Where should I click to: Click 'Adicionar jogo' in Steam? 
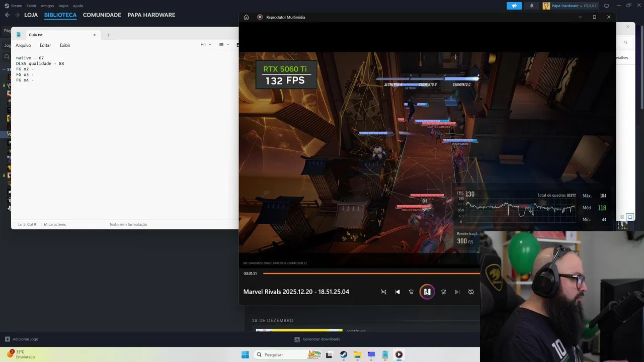[21, 339]
